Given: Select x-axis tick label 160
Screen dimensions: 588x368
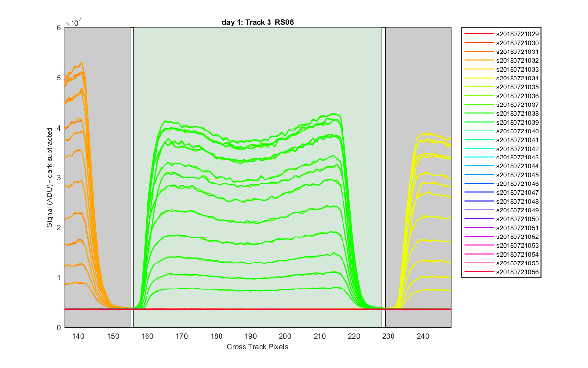Looking at the screenshot, I should 147,336.
